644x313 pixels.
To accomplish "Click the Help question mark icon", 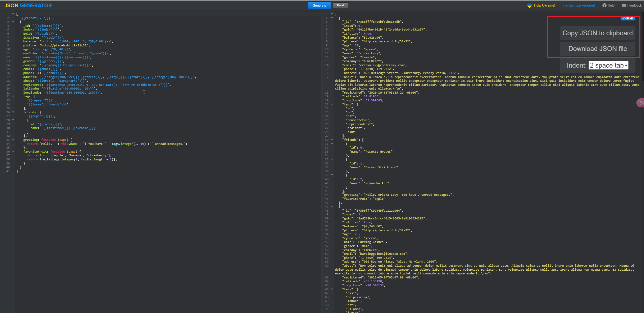I will coord(604,5).
